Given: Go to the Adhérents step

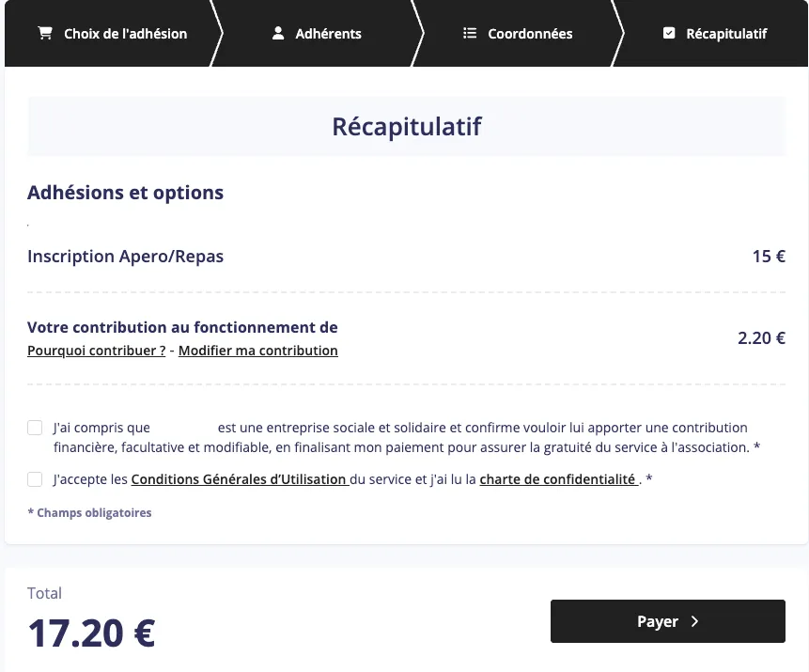Looking at the screenshot, I should tap(317, 34).
